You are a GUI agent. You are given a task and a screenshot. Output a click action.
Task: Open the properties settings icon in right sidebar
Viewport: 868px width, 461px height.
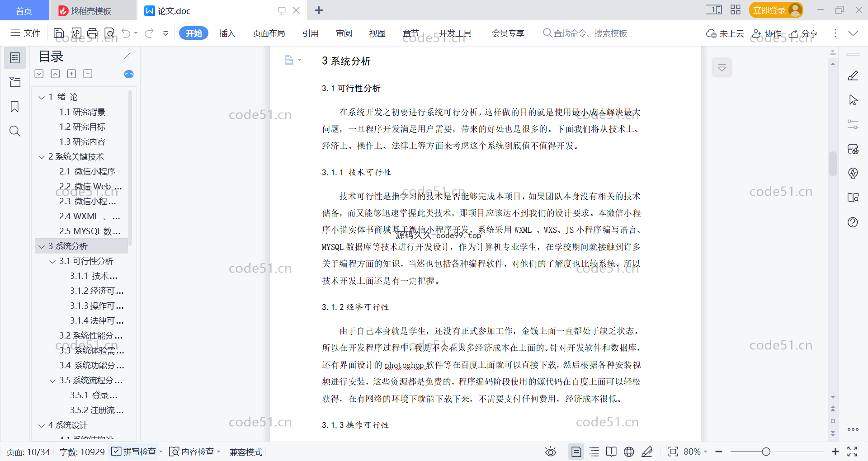click(x=853, y=124)
